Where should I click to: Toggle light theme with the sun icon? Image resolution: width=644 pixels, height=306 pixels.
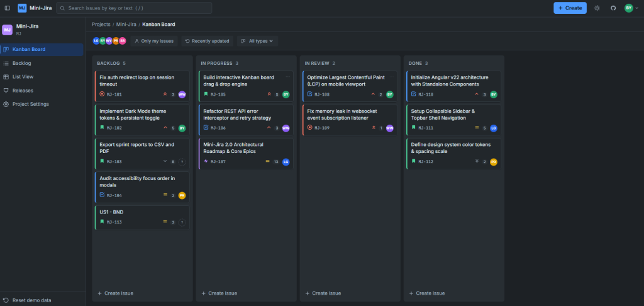[597, 8]
